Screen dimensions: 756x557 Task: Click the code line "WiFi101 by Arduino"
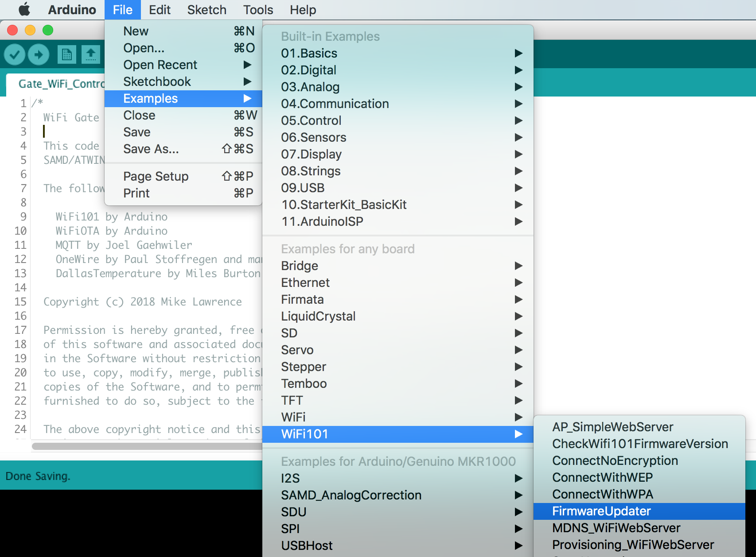click(x=112, y=217)
